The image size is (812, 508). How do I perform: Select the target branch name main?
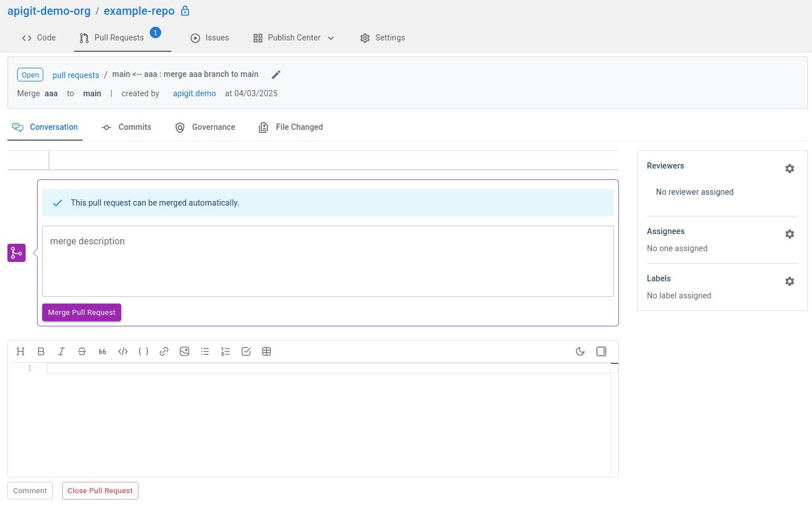[x=92, y=93]
